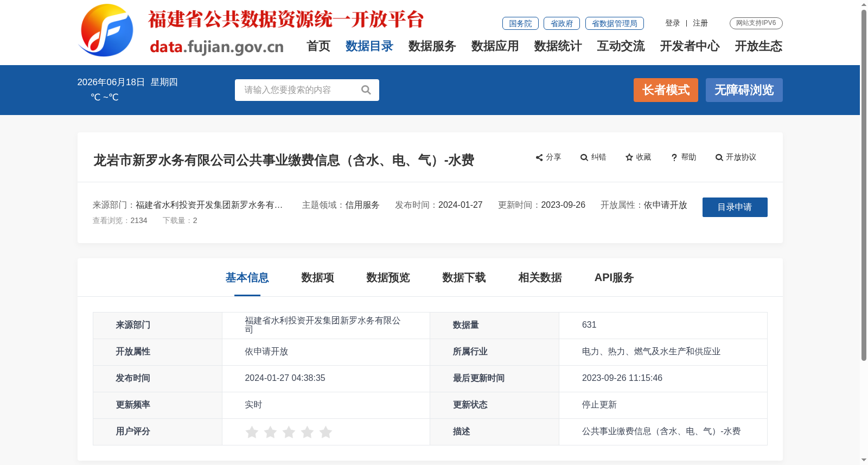The height and width of the screenshot is (465, 868).
Task: Enable 长者模式 elder mode
Action: (666, 90)
